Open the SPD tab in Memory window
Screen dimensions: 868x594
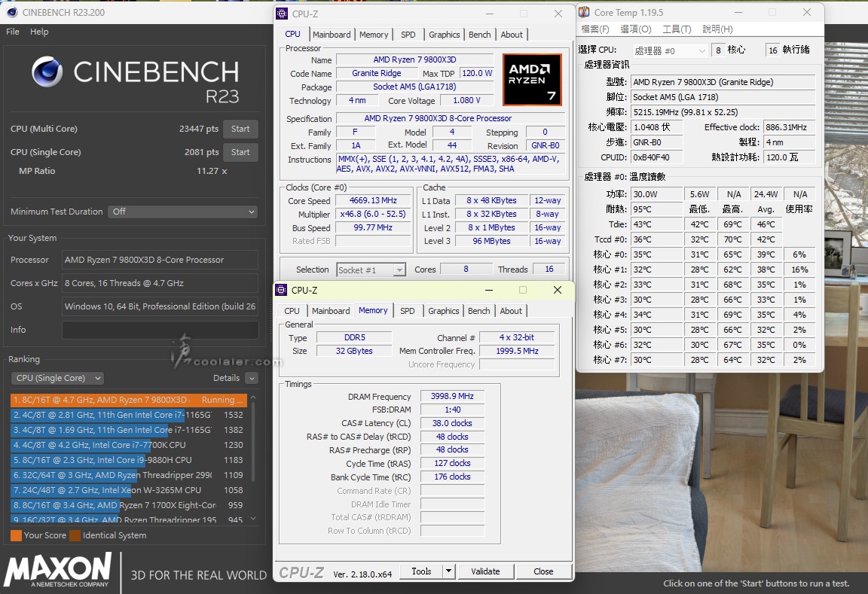[407, 311]
